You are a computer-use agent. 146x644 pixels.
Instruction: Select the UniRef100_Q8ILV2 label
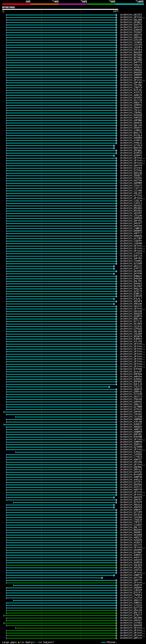tap(131, 266)
